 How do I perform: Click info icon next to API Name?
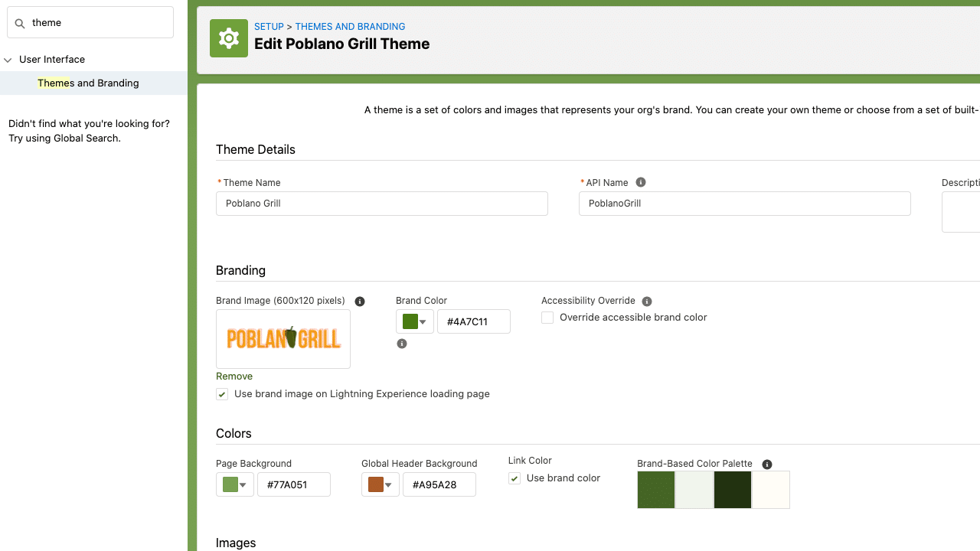[x=641, y=182]
